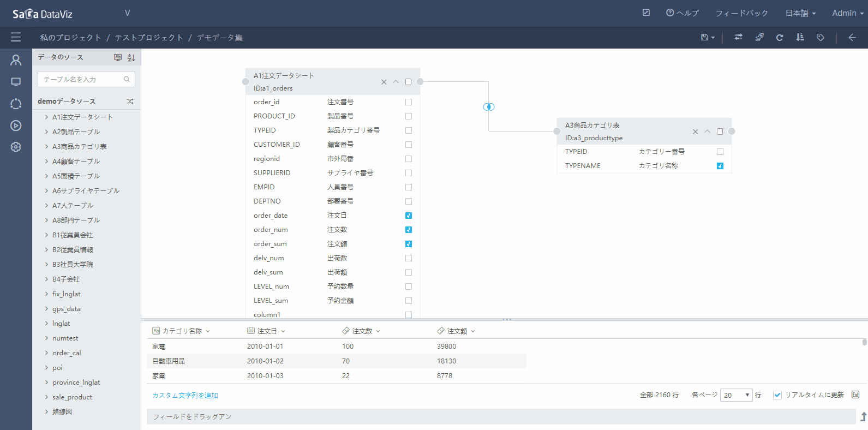Uncheck the order_sum field checkbox
868x430 pixels.
[409, 244]
